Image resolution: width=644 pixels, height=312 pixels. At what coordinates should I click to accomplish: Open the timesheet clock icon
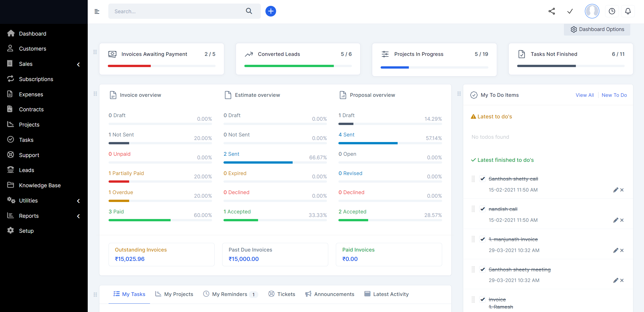(x=612, y=11)
